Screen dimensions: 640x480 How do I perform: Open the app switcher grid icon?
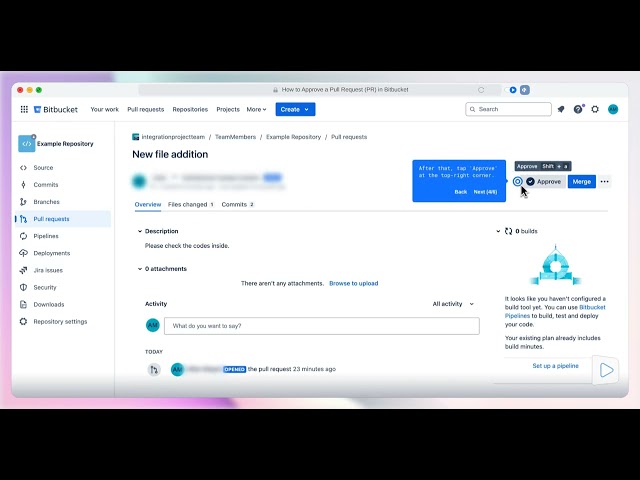click(24, 109)
